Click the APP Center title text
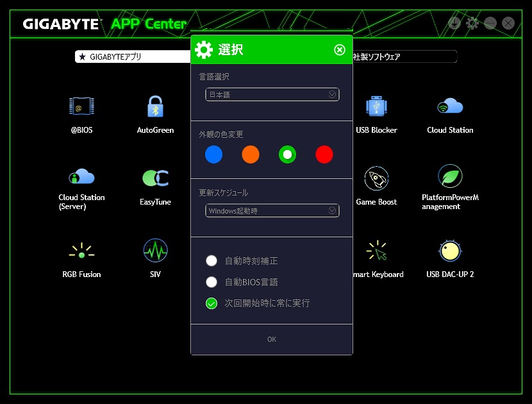Screen dimensions: 532x404 coord(149,24)
